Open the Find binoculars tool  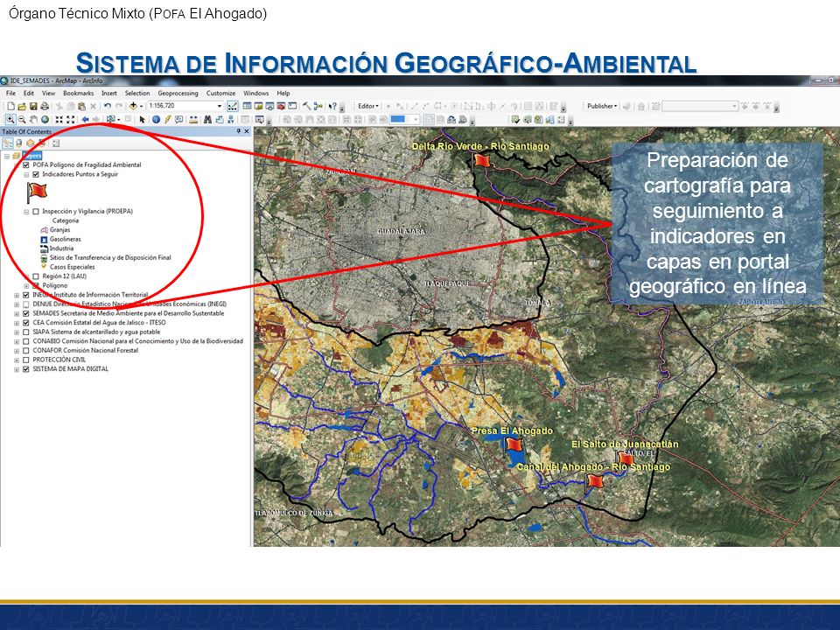207,120
